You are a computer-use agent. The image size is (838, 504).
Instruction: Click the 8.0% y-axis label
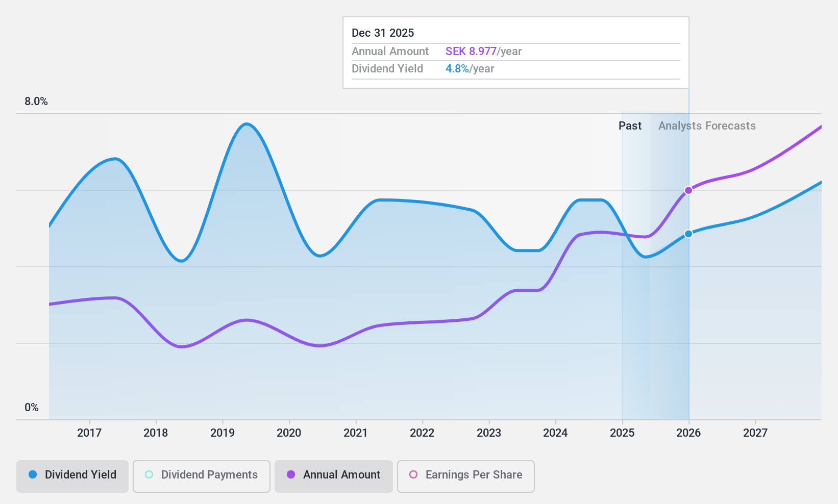pos(36,102)
